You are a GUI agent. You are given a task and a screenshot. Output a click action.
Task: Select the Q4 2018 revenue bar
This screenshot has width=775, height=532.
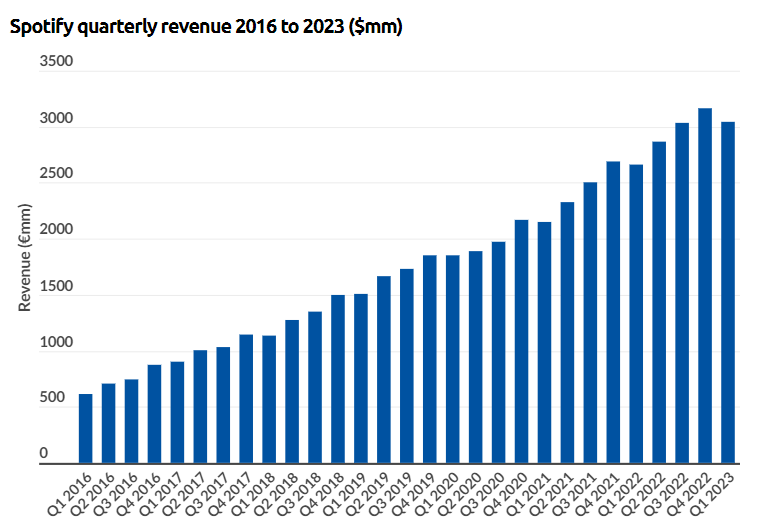pyautogui.click(x=338, y=379)
